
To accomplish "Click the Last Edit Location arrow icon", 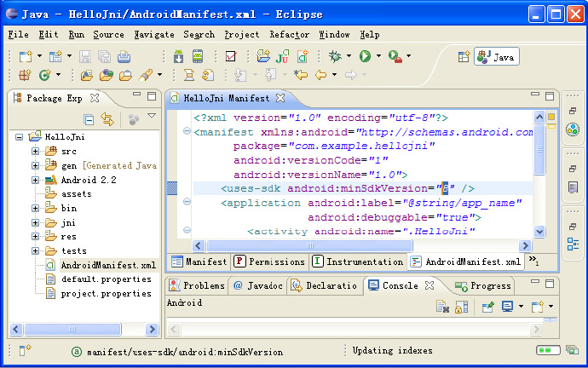I will [x=301, y=75].
